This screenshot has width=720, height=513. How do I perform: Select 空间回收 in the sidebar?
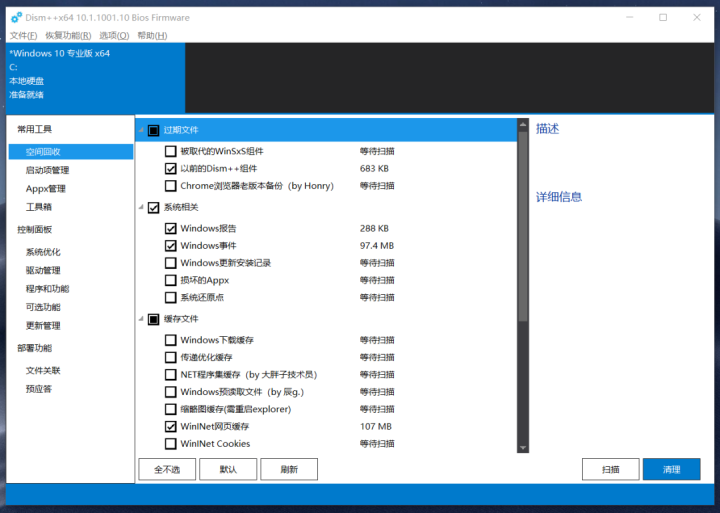pyautogui.click(x=71, y=152)
